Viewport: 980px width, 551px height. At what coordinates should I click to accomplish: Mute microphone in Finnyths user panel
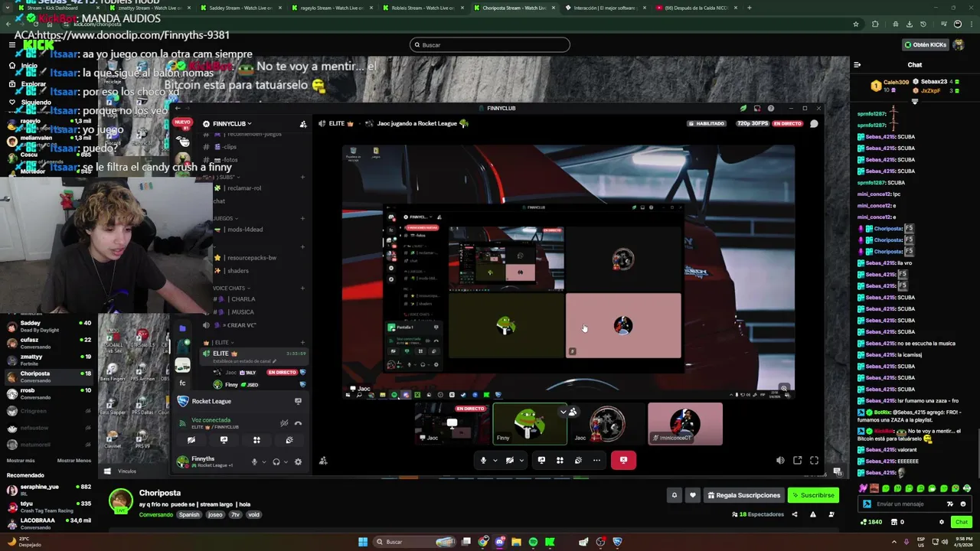click(x=254, y=462)
